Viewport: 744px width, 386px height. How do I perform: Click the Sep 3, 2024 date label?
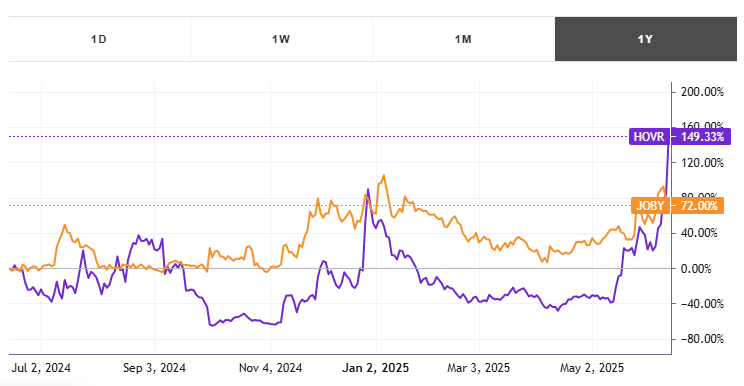pos(155,368)
